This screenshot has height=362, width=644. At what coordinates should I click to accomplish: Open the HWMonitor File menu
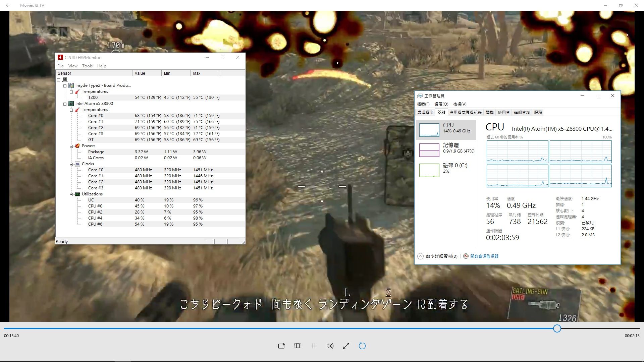[x=60, y=66]
